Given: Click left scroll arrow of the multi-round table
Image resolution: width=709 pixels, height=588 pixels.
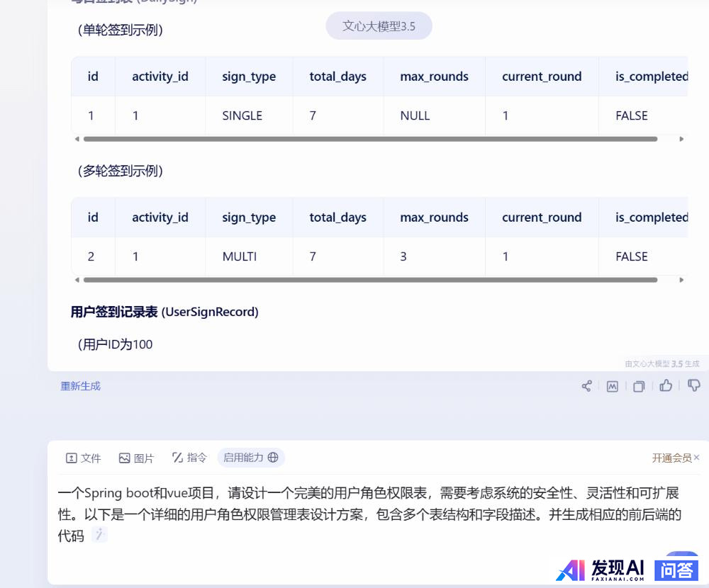Looking at the screenshot, I should tap(77, 280).
